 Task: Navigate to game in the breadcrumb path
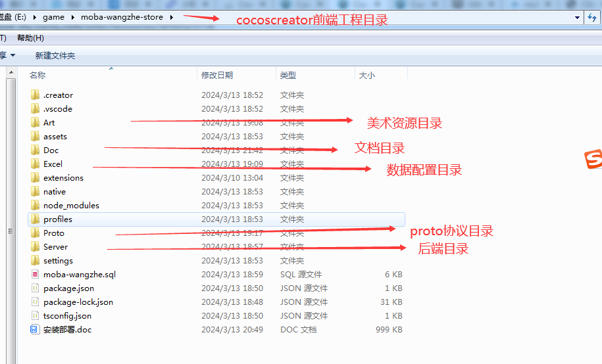coord(53,17)
